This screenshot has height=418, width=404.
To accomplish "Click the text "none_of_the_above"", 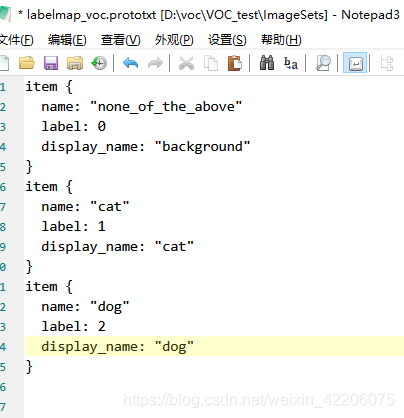I will [x=166, y=107].
